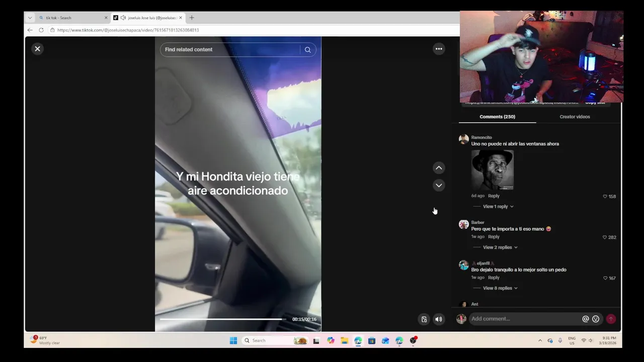This screenshot has width=644, height=362.
Task: Click the taskbar Search box
Action: coord(275,340)
